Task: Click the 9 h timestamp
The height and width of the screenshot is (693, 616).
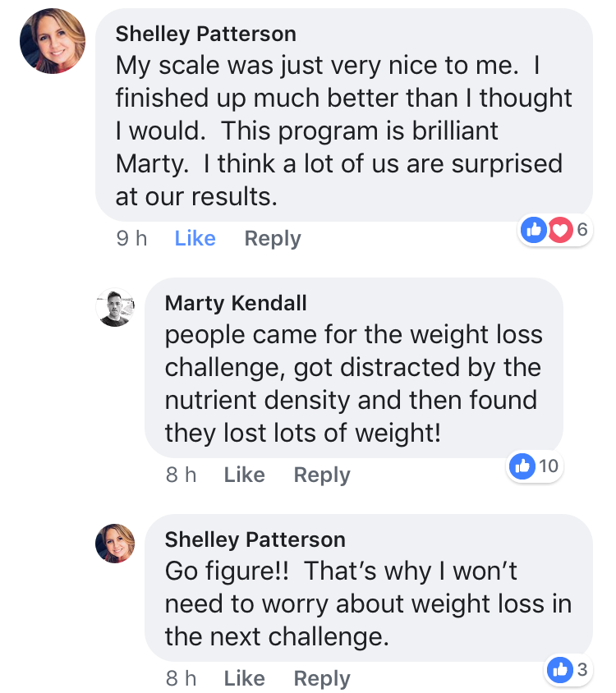Action: coord(131,239)
